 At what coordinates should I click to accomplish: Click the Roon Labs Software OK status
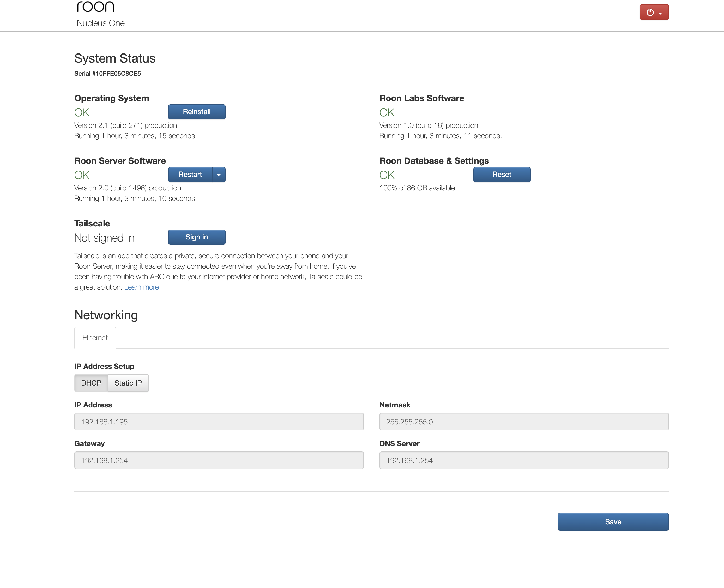tap(387, 112)
